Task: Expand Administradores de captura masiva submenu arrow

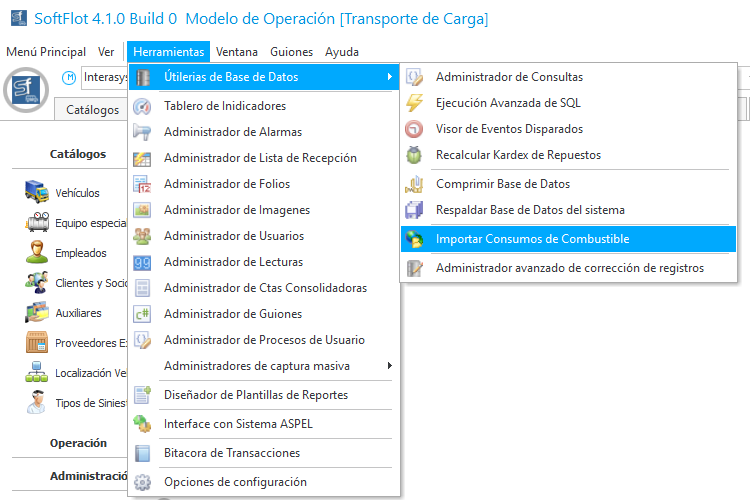Action: click(389, 366)
